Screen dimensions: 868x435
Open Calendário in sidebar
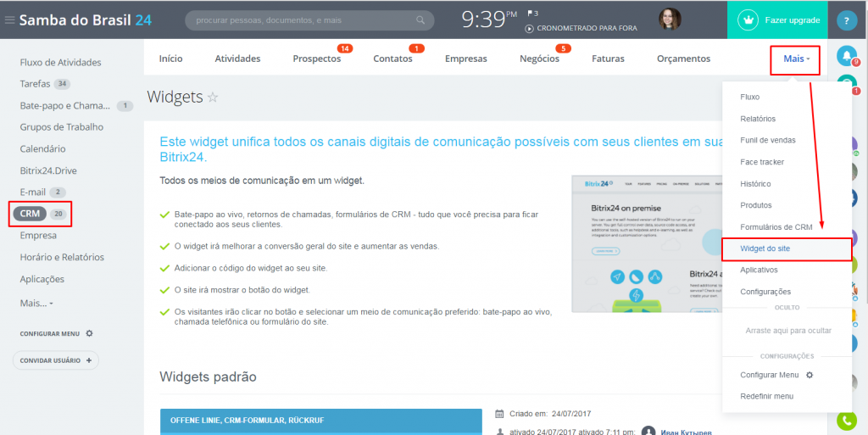[42, 149]
